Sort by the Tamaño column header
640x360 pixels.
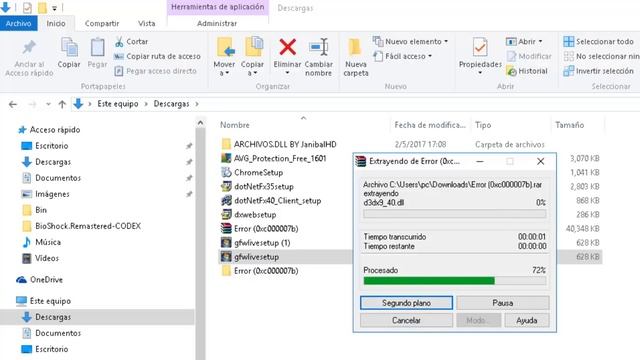click(569, 125)
